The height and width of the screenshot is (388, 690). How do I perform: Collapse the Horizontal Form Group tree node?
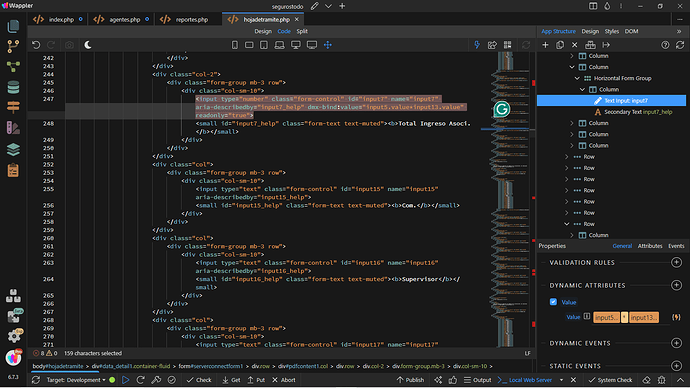coord(577,78)
